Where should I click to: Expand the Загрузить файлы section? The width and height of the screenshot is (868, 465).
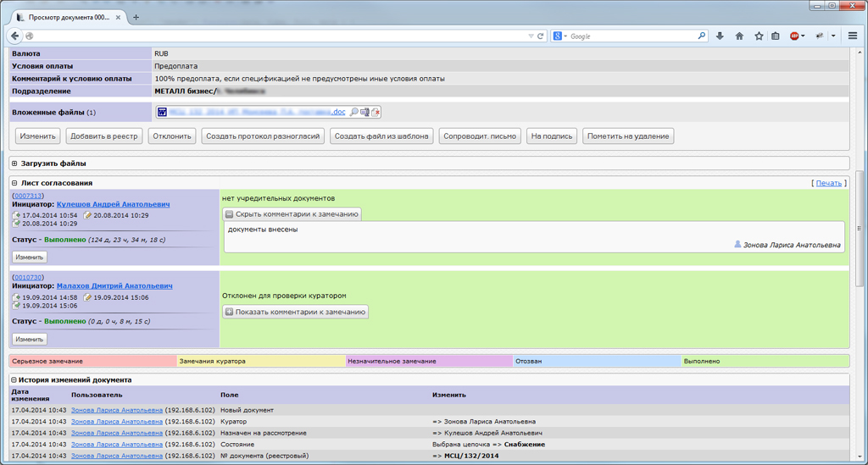pyautogui.click(x=15, y=163)
